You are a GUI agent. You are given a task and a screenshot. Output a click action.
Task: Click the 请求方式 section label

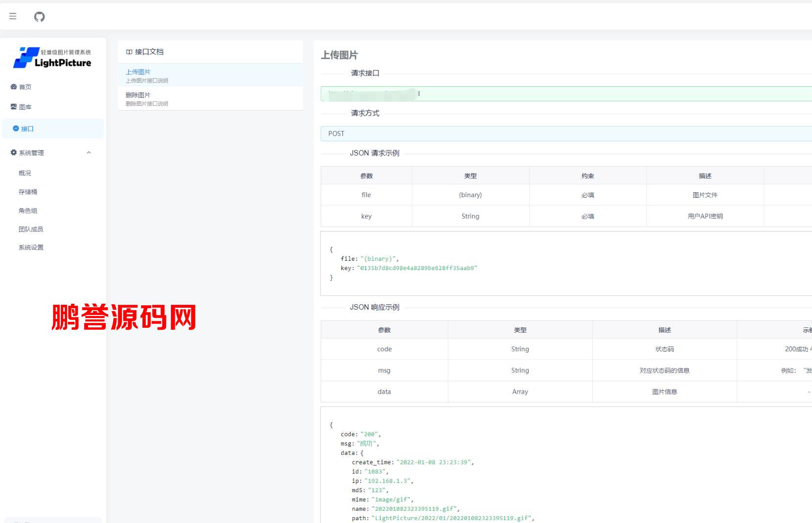pos(365,113)
